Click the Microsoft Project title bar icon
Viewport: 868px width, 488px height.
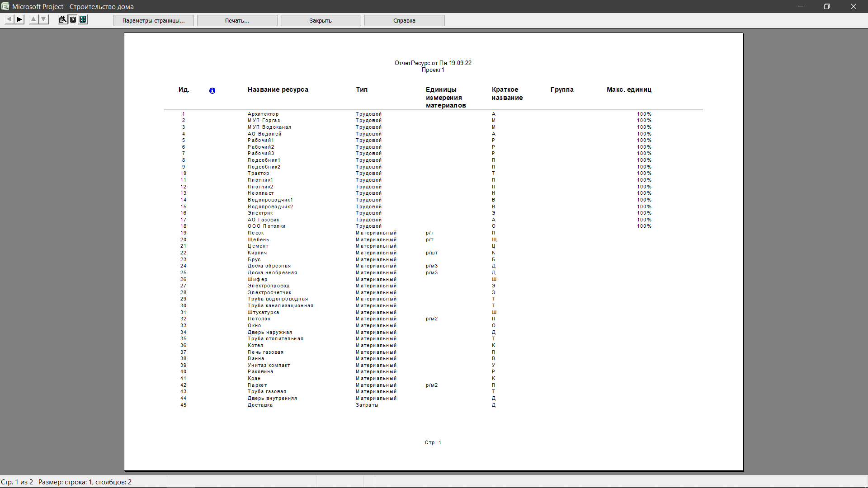pyautogui.click(x=5, y=6)
